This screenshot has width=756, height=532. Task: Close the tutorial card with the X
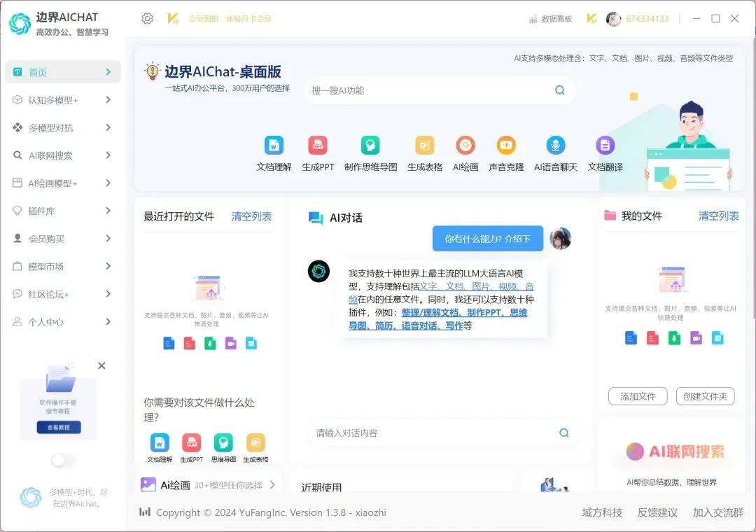pos(101,365)
